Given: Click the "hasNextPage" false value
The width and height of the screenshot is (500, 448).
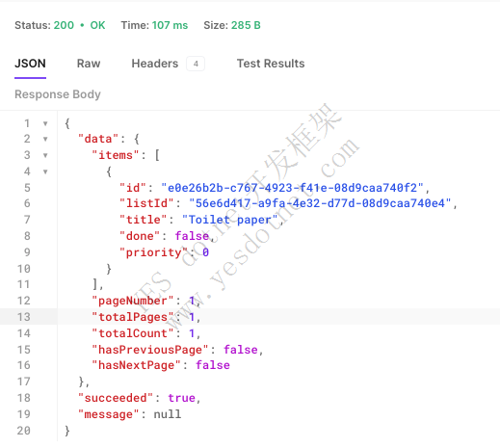Looking at the screenshot, I should click(x=213, y=365).
